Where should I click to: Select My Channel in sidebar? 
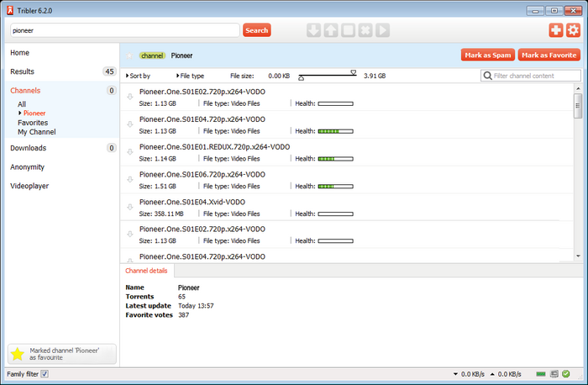37,132
